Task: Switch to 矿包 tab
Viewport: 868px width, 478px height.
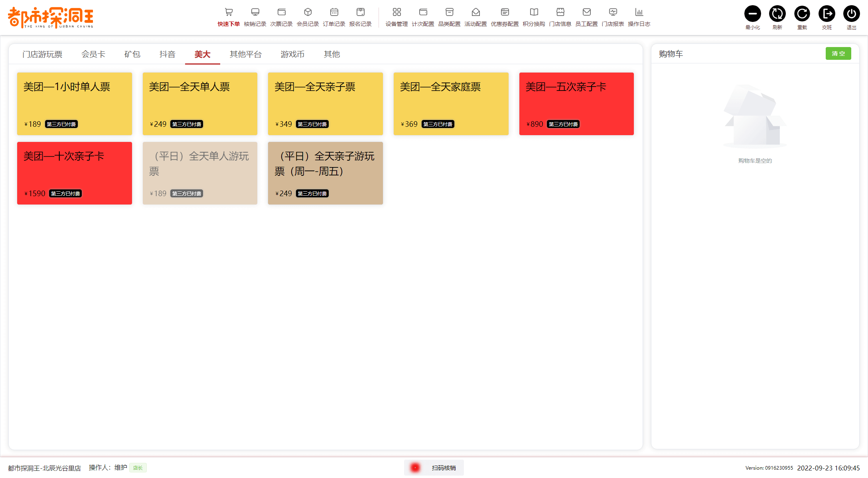Action: 132,54
